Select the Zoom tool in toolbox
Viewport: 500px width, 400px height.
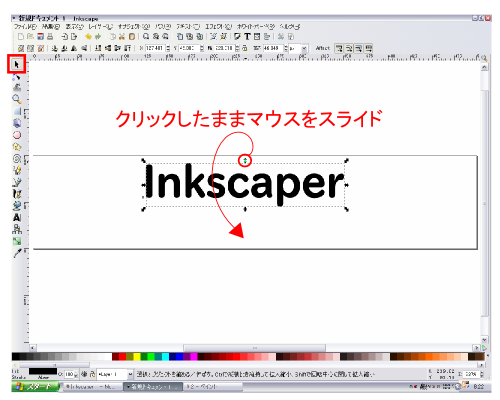(x=17, y=99)
